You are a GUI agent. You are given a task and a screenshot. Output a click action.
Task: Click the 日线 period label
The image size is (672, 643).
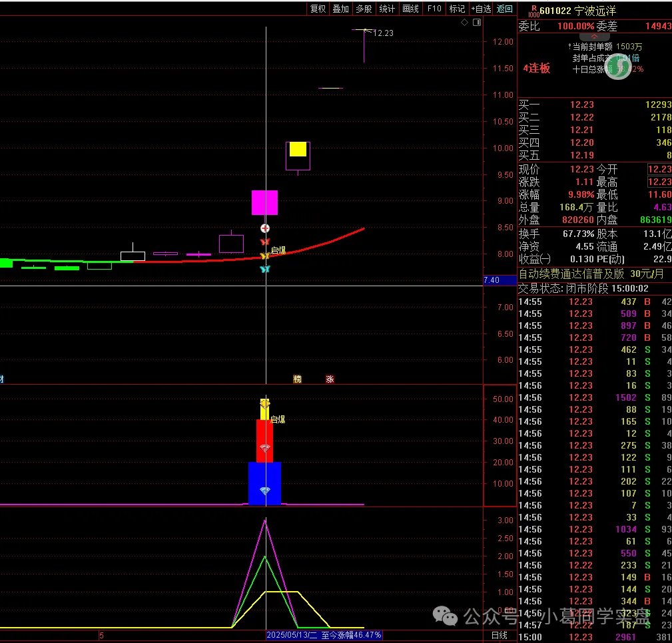[x=499, y=636]
